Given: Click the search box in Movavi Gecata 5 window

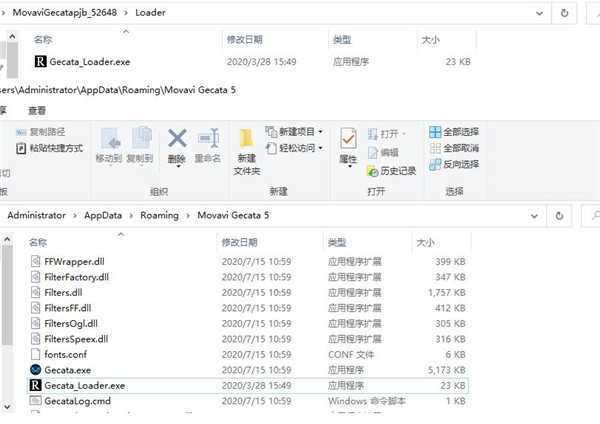Looking at the screenshot, I should click(591, 216).
